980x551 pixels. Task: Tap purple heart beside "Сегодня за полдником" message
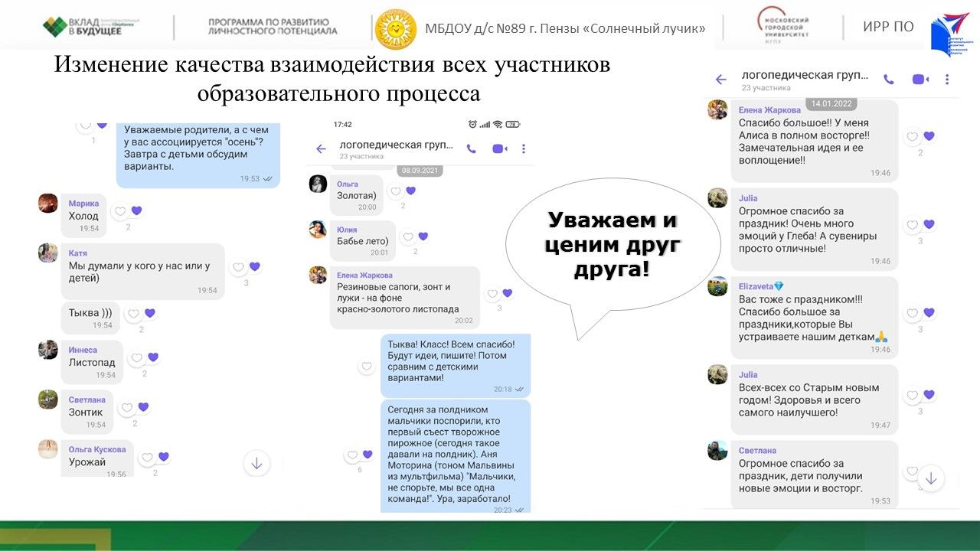coord(367,455)
